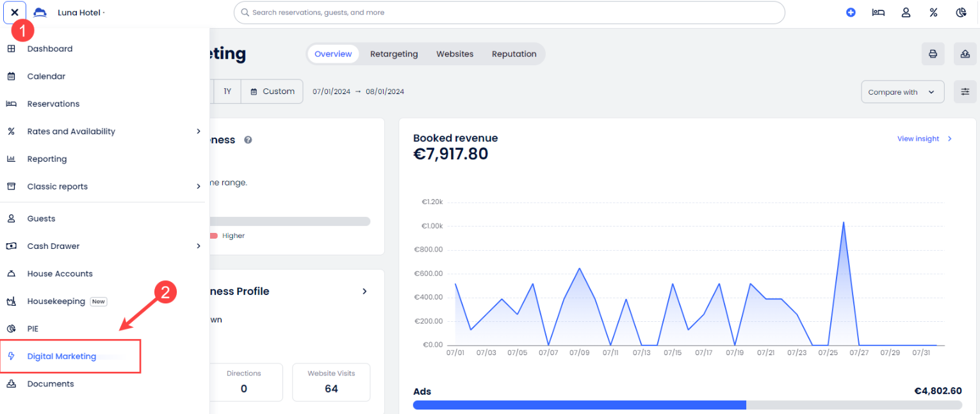This screenshot has height=414, width=980.
Task: Select the Custom date range button
Action: tap(272, 91)
